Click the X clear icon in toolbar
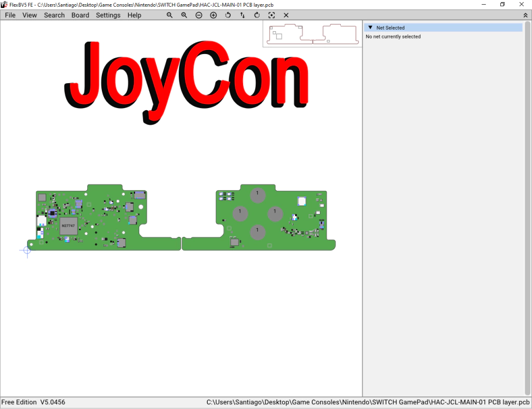Screen dimensions: 532x409 coord(286,15)
